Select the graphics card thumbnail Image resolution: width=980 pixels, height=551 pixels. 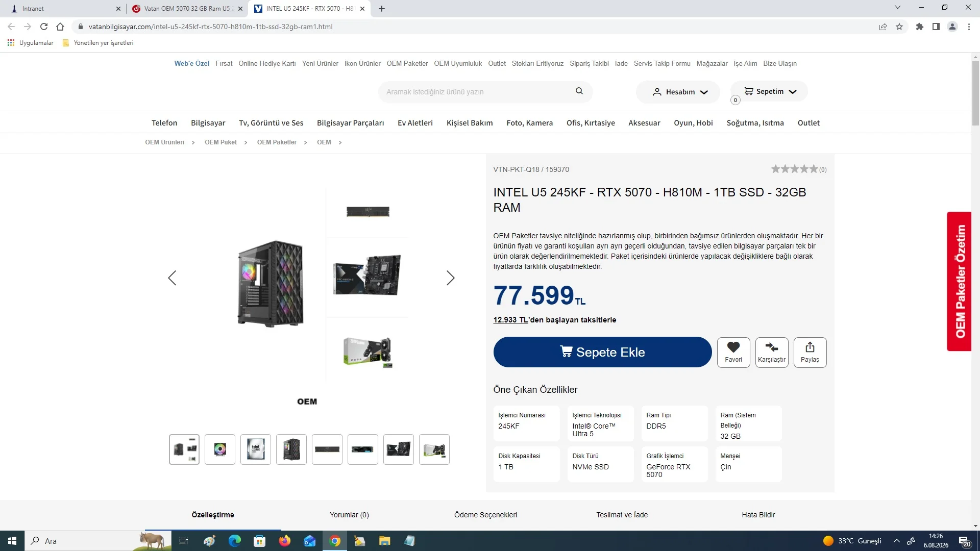point(434,449)
